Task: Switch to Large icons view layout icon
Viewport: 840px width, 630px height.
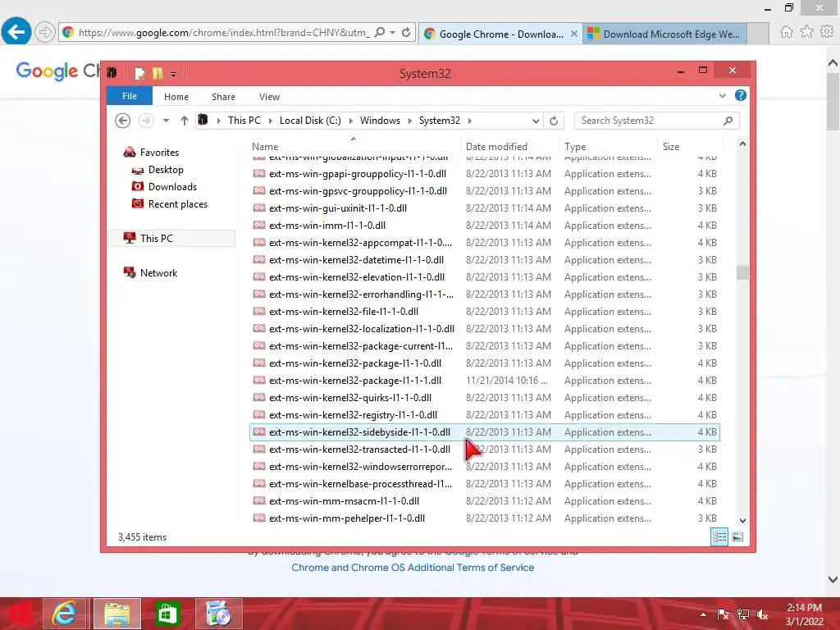Action: 737,536
